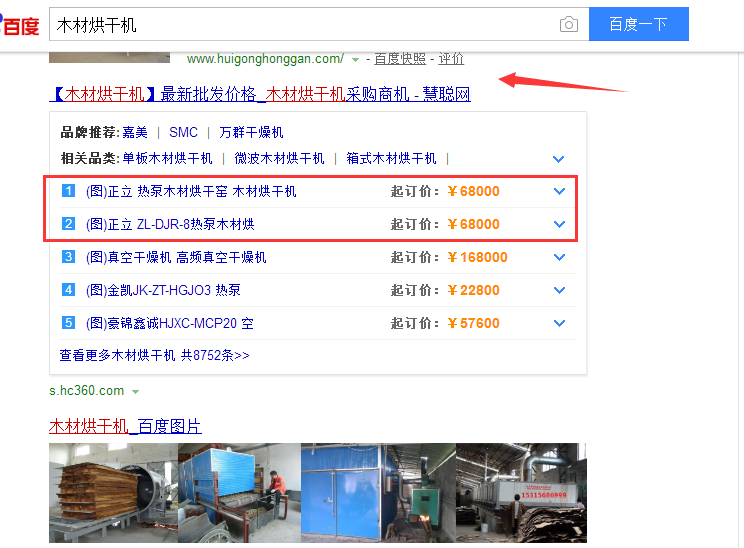Open item 正立 ZL-DJR-8热泵木材烘
This screenshot has width=744, height=548.
point(170,224)
